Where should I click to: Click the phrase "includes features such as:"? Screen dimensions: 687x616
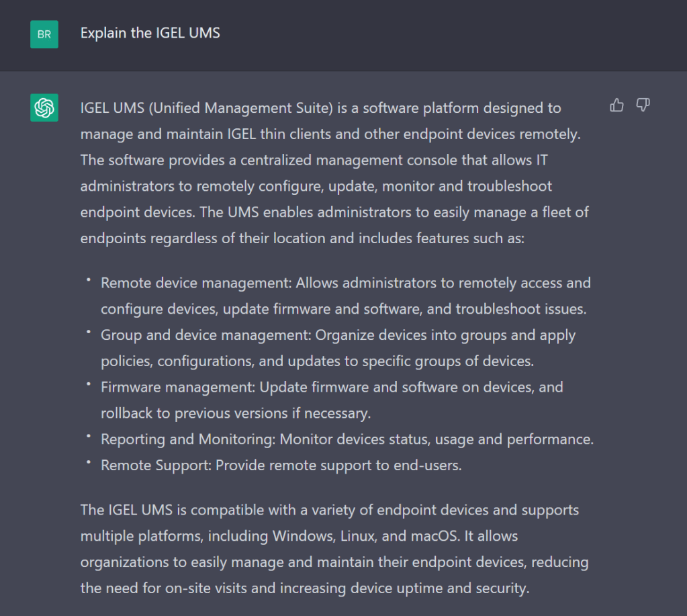(x=442, y=238)
